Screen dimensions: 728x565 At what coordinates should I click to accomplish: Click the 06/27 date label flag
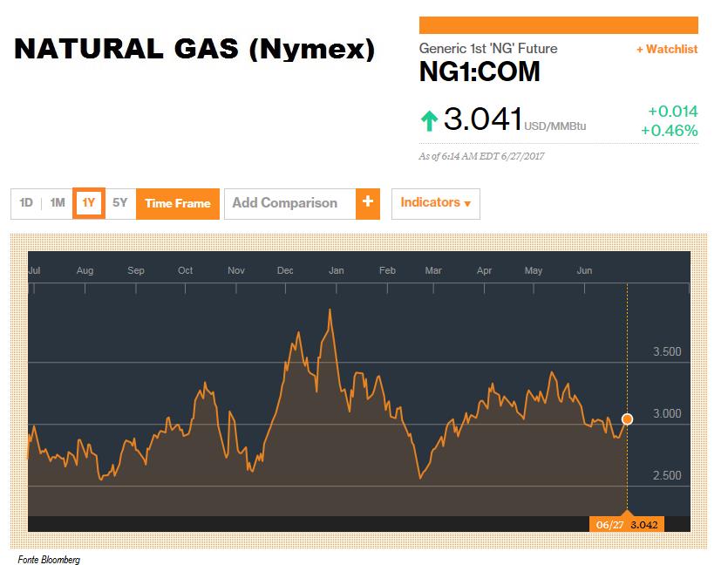(x=627, y=524)
